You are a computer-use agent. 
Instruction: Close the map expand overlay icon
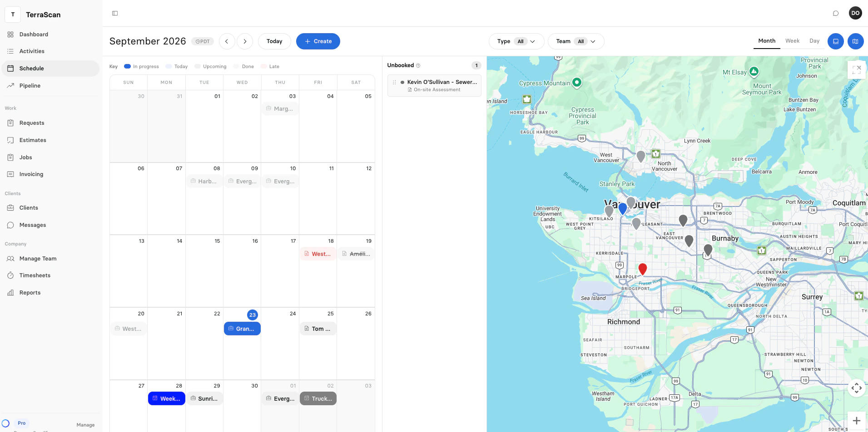[857, 69]
